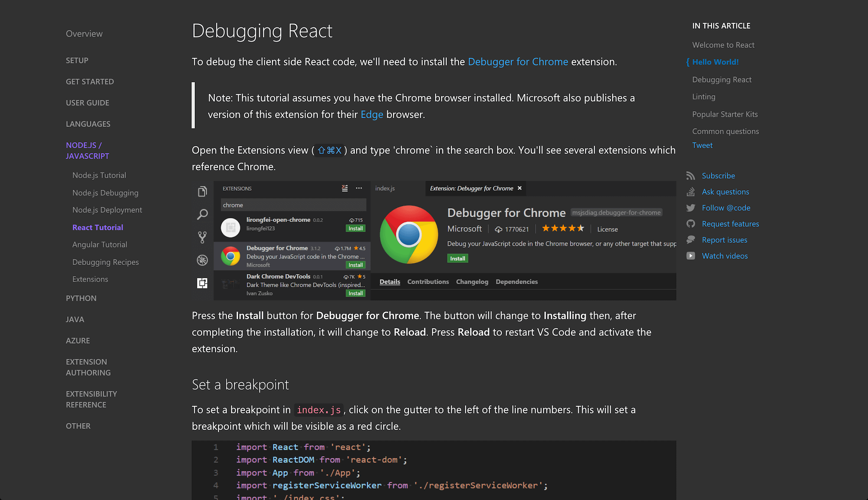Expand the JAVA sidebar section
The width and height of the screenshot is (868, 500).
(75, 319)
